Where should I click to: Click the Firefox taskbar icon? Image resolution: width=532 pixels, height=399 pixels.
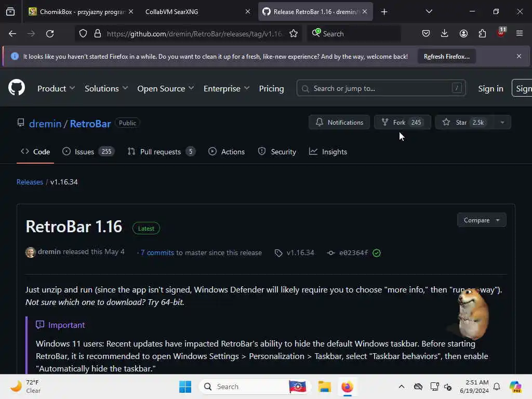click(x=348, y=387)
